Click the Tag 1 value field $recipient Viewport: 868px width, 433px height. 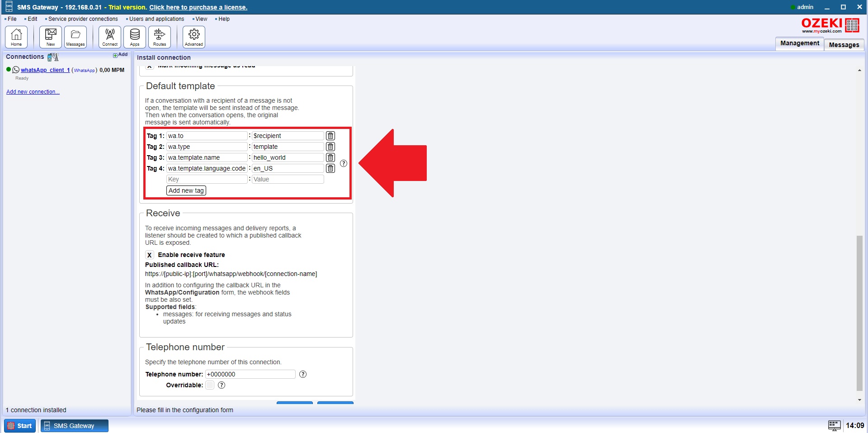[x=288, y=136]
